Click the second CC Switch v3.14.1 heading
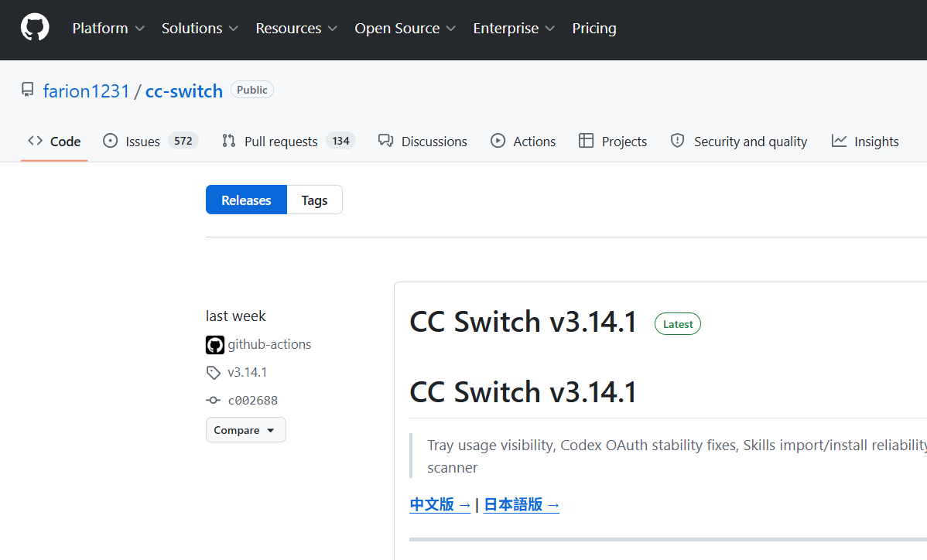The width and height of the screenshot is (927, 560). [x=523, y=392]
